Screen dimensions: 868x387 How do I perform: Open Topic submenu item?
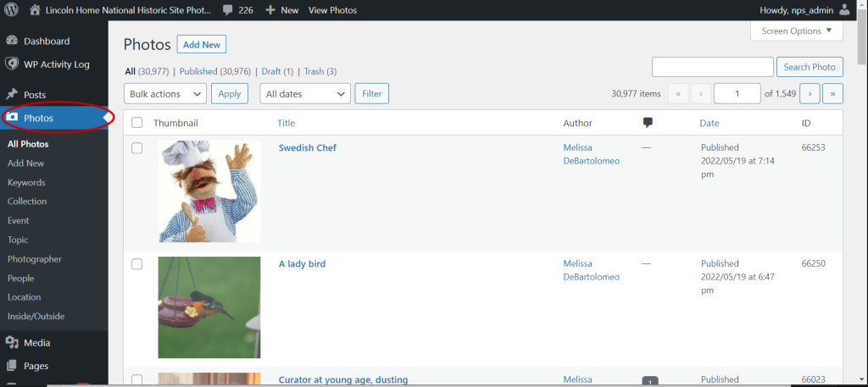point(18,240)
